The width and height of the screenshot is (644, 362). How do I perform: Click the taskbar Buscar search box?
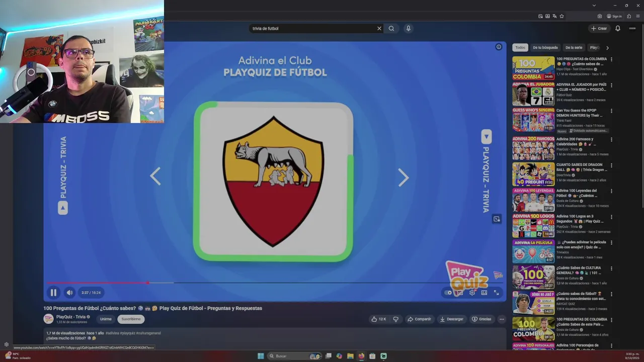click(295, 356)
